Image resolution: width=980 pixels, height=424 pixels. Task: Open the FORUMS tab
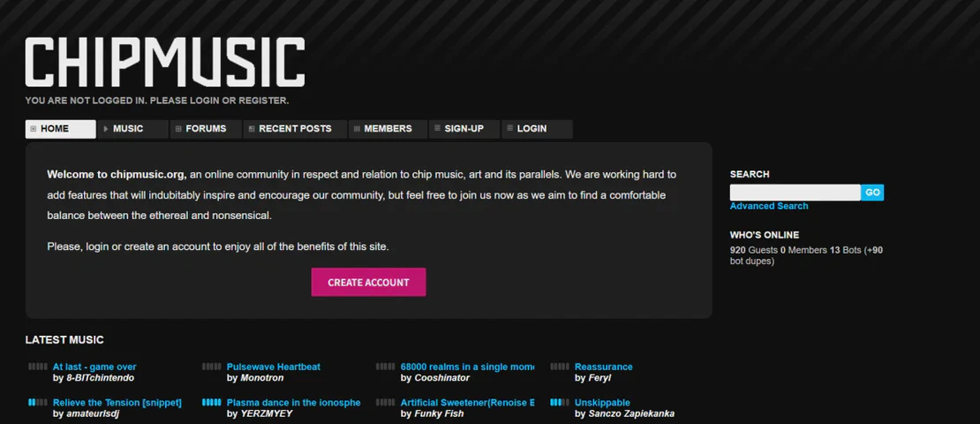coord(206,129)
